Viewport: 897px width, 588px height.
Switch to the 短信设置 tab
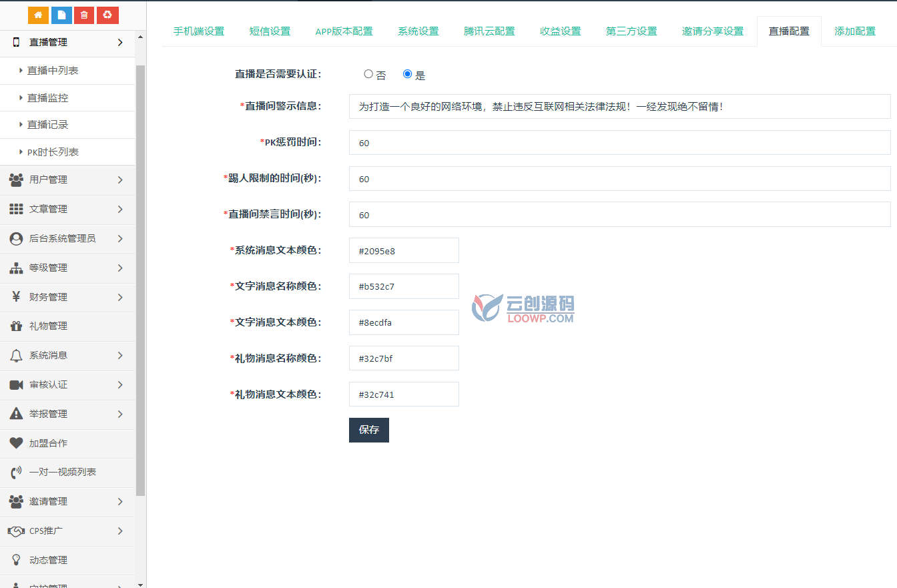[270, 31]
